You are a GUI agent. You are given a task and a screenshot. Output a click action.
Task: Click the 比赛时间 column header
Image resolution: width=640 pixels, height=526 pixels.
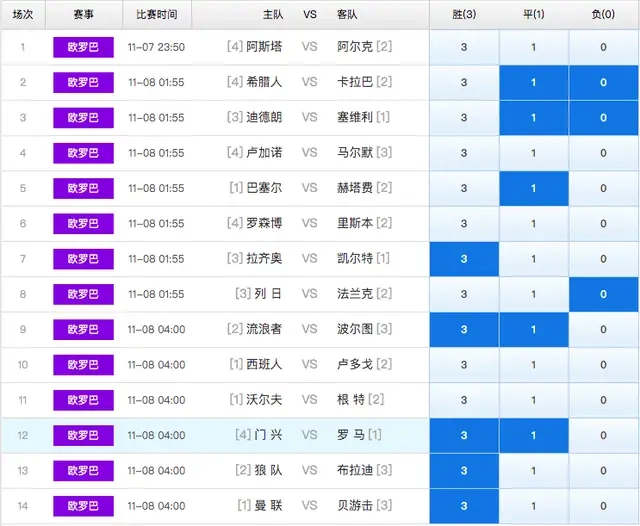pos(157,15)
